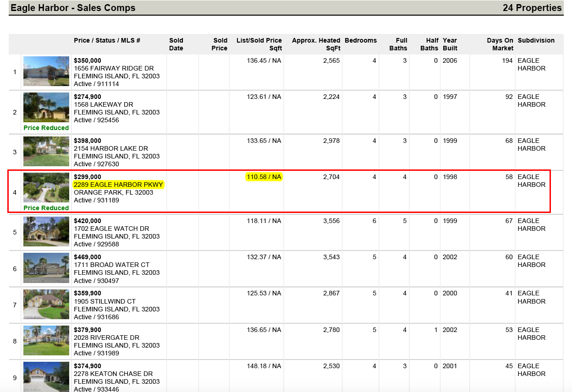Click the 3,556 heated square feet value
Viewport: 572px width, 392px height.
(x=331, y=221)
